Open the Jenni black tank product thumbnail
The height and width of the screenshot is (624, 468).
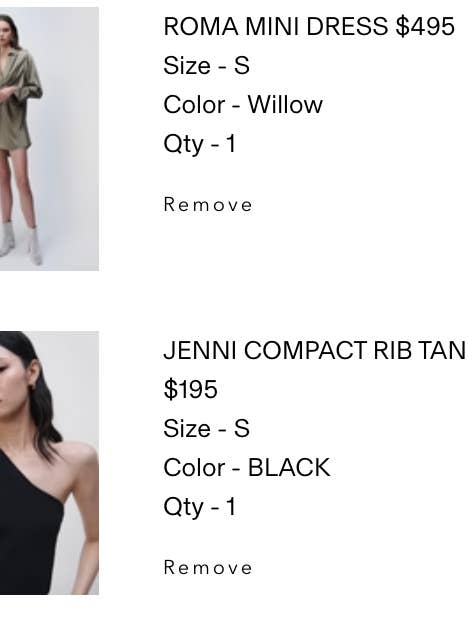49,463
